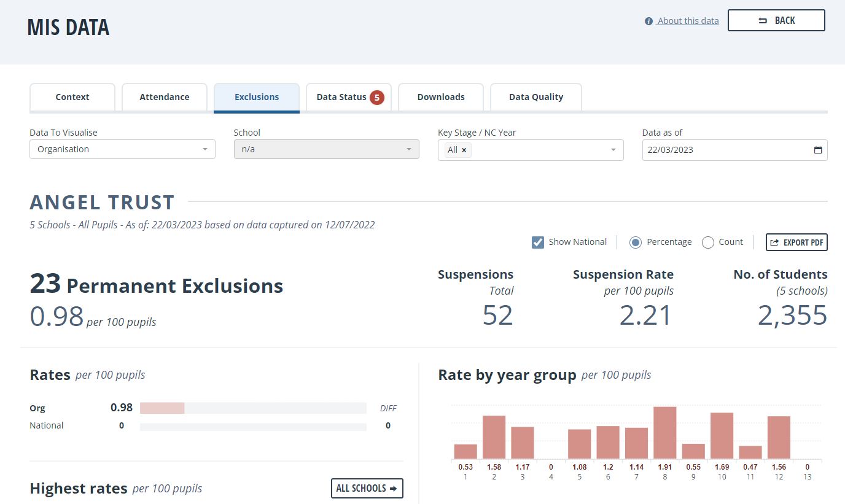
Task: Click the Export PDF button
Action: tap(796, 242)
